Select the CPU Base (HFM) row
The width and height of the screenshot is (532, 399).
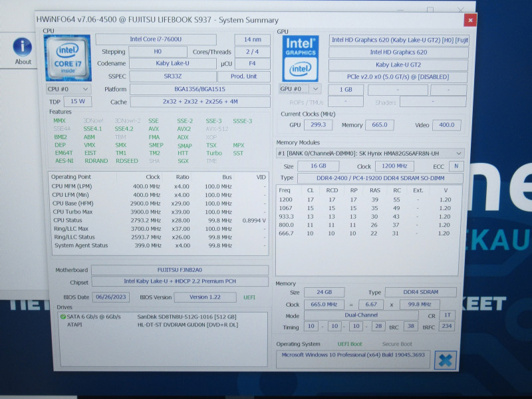(159, 203)
